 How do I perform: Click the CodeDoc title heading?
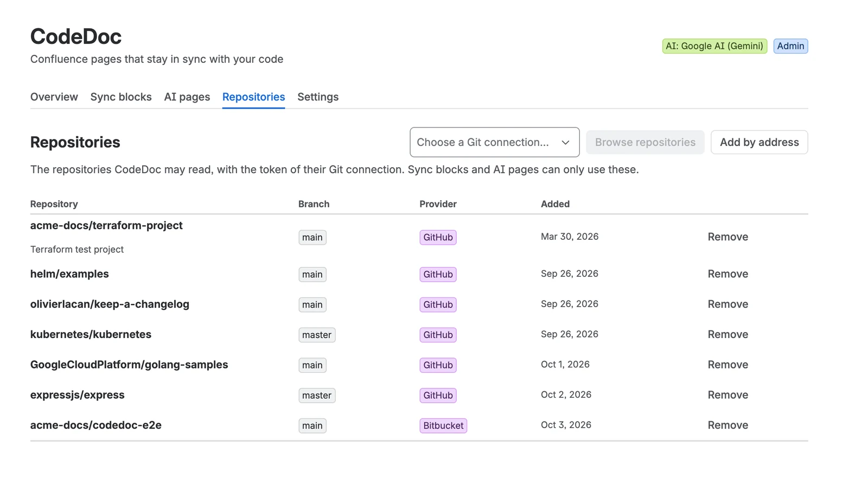(x=76, y=36)
